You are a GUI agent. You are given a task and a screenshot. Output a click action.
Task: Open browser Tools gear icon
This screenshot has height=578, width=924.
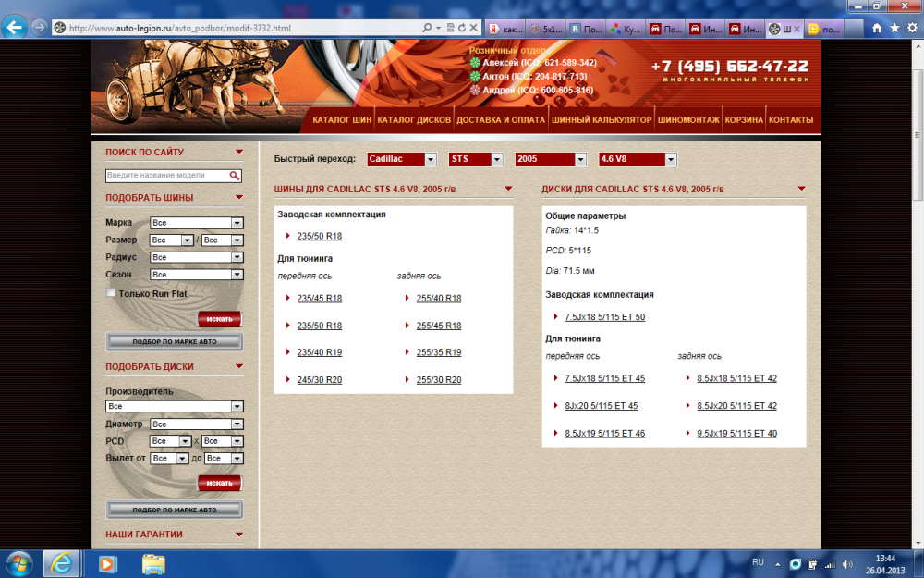(x=911, y=28)
